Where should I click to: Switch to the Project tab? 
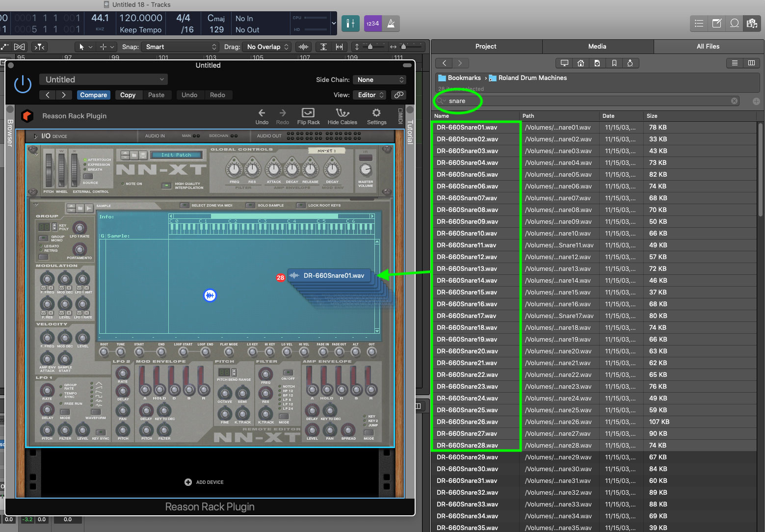pos(486,46)
